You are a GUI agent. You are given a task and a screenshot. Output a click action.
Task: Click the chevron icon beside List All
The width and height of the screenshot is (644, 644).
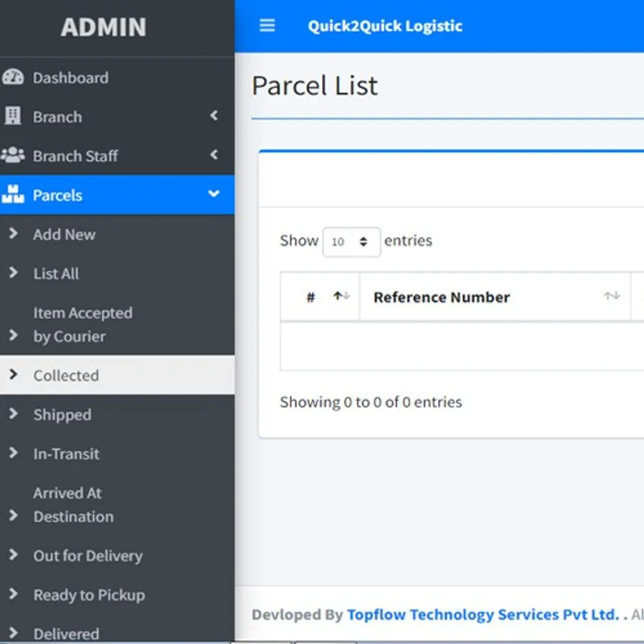[13, 273]
